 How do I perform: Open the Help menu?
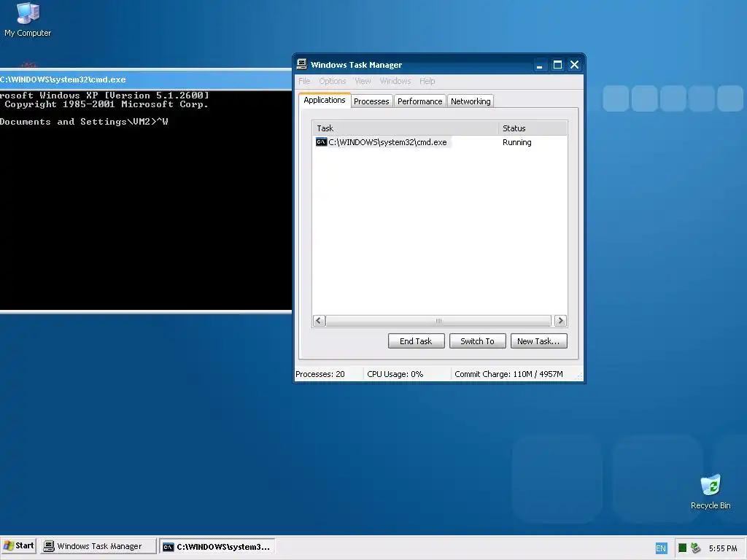[427, 81]
